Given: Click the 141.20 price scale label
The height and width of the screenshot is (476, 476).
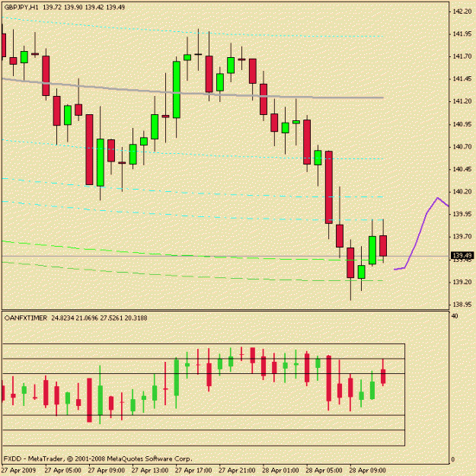Looking at the screenshot, I should 462,101.
